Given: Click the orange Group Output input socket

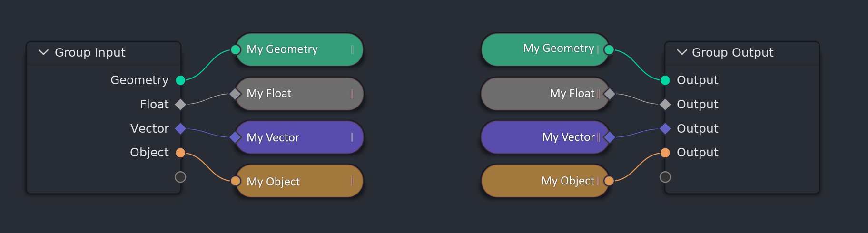Looking at the screenshot, I should pos(665,153).
